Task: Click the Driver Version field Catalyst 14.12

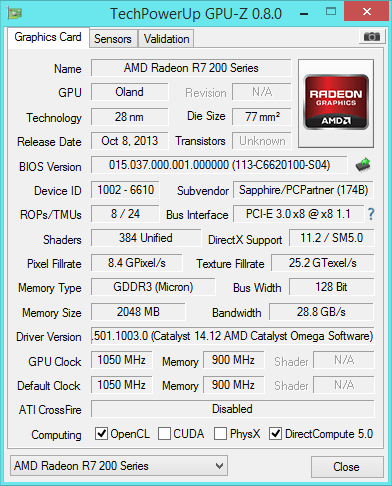Action: tap(232, 336)
